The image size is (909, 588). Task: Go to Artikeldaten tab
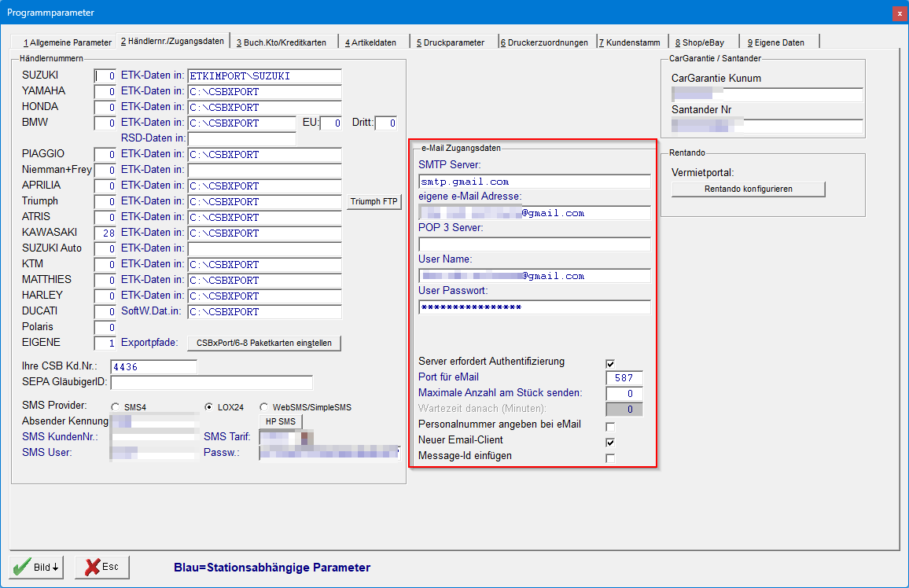[371, 42]
